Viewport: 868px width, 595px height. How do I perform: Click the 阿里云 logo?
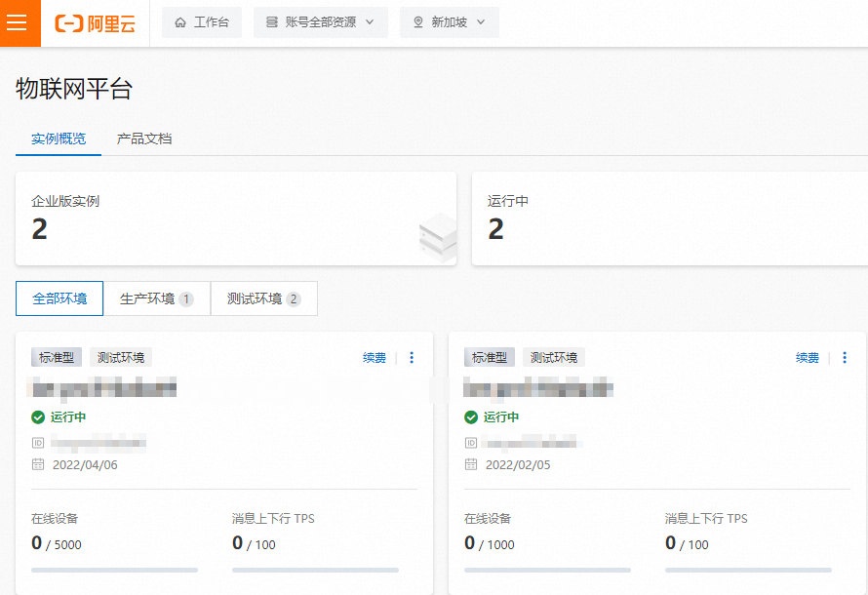point(96,23)
